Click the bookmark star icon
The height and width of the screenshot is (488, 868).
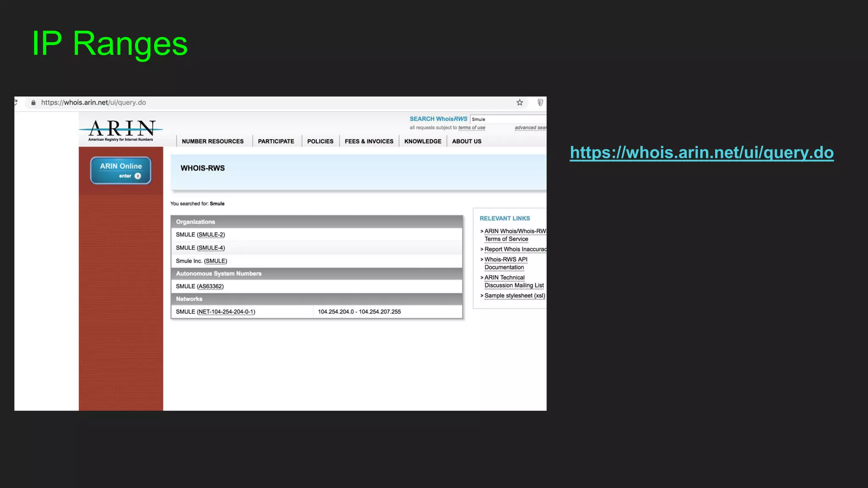(520, 103)
